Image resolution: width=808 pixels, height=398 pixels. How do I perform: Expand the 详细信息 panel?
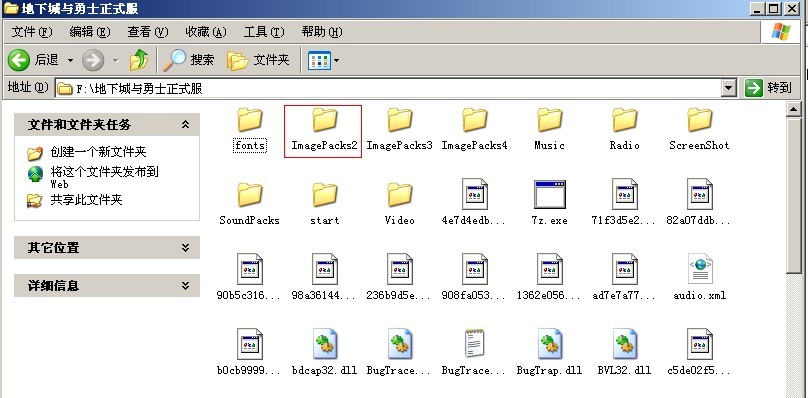(x=186, y=286)
